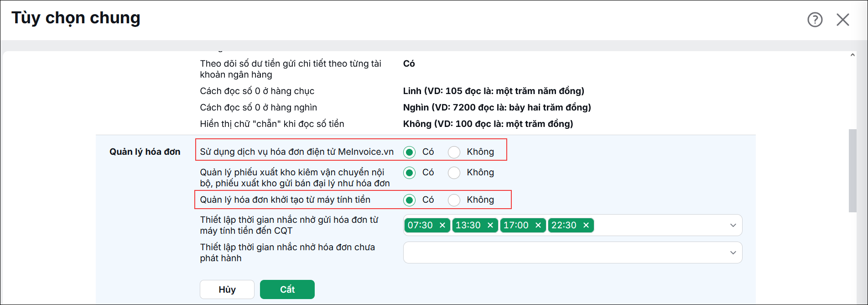
Task: Close the Tùy chọn chung dialog
Action: click(842, 20)
